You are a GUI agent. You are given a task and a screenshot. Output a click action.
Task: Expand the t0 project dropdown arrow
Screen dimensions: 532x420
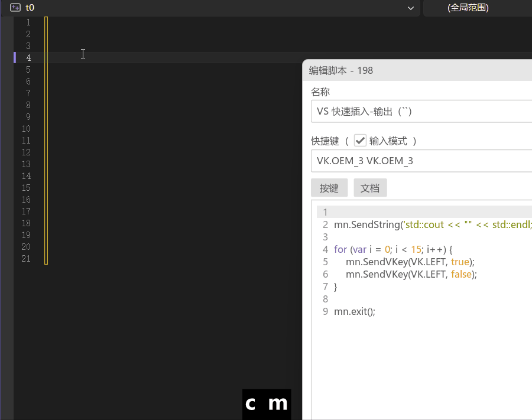pyautogui.click(x=411, y=8)
